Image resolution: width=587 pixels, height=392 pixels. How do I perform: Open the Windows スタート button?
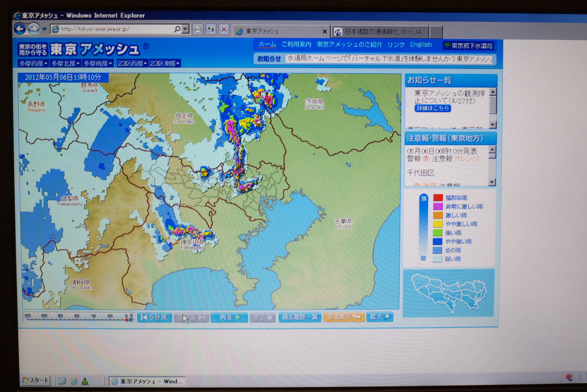35,381
